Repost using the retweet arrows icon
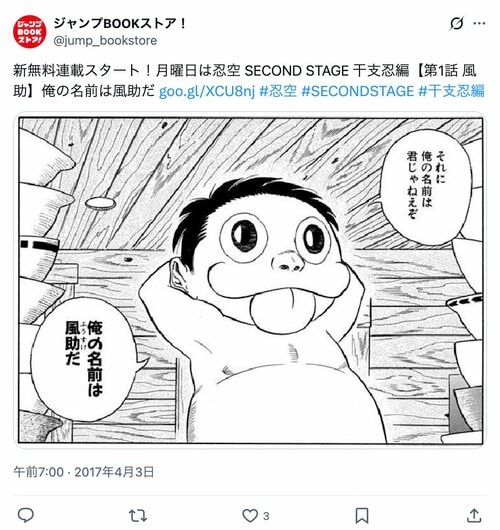The height and width of the screenshot is (530, 500). pyautogui.click(x=138, y=515)
